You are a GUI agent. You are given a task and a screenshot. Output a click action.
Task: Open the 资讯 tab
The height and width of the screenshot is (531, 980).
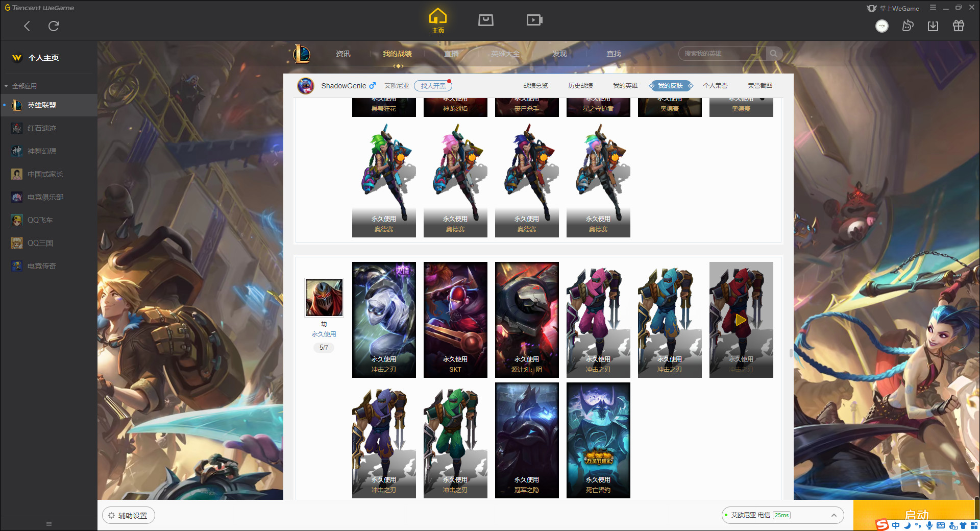click(343, 54)
